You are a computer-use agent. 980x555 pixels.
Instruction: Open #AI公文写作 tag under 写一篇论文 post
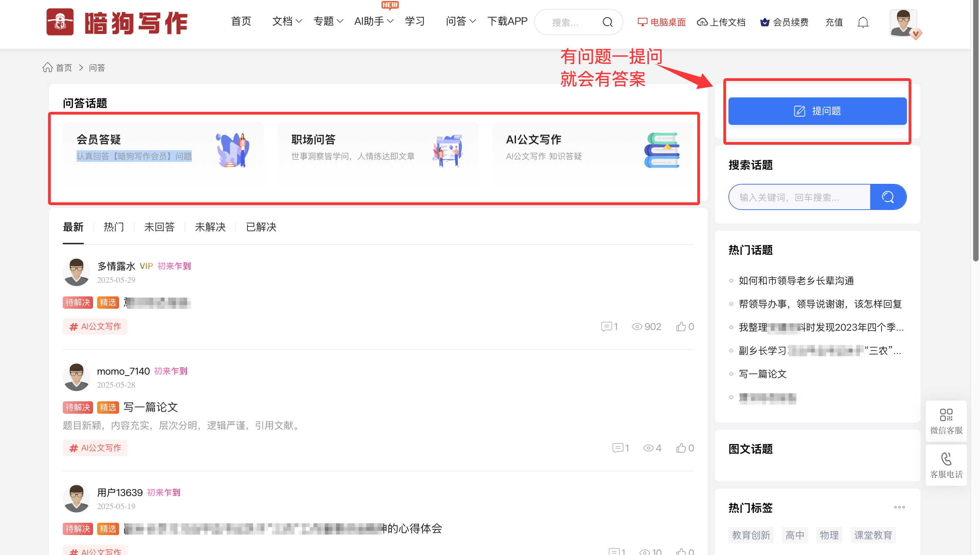tap(95, 448)
